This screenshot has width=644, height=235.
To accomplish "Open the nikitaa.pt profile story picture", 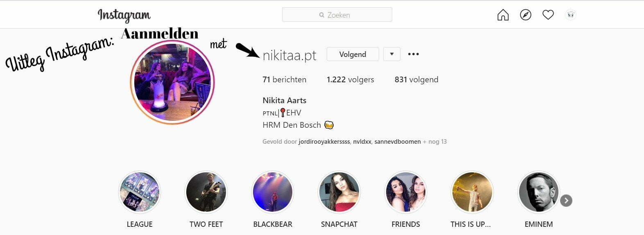I will pyautogui.click(x=172, y=82).
